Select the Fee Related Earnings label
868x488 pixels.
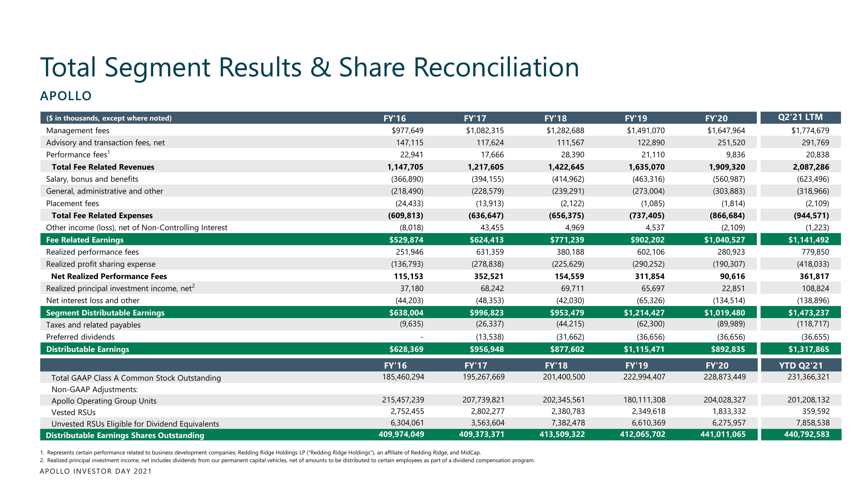(84, 240)
